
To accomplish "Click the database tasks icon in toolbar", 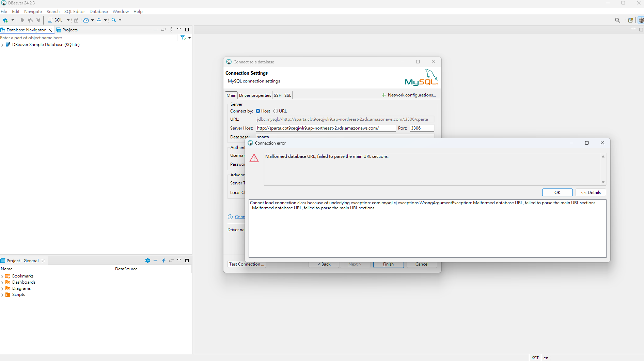I will 99,20.
